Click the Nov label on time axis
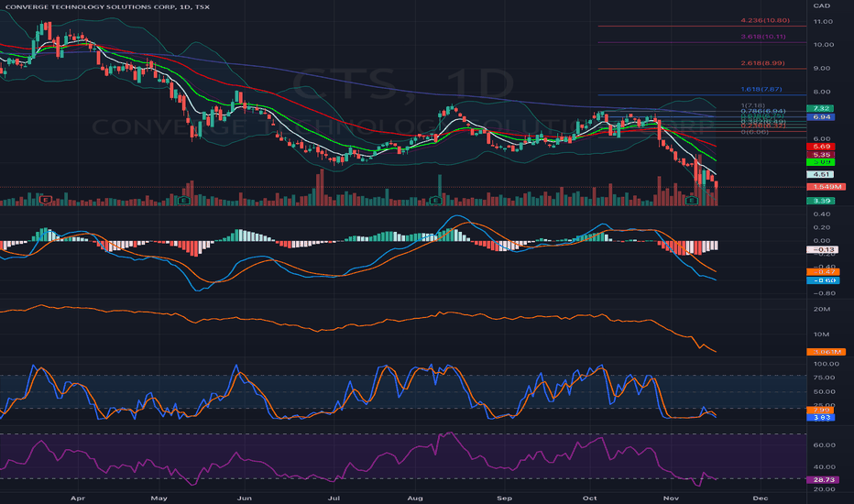 click(x=671, y=498)
